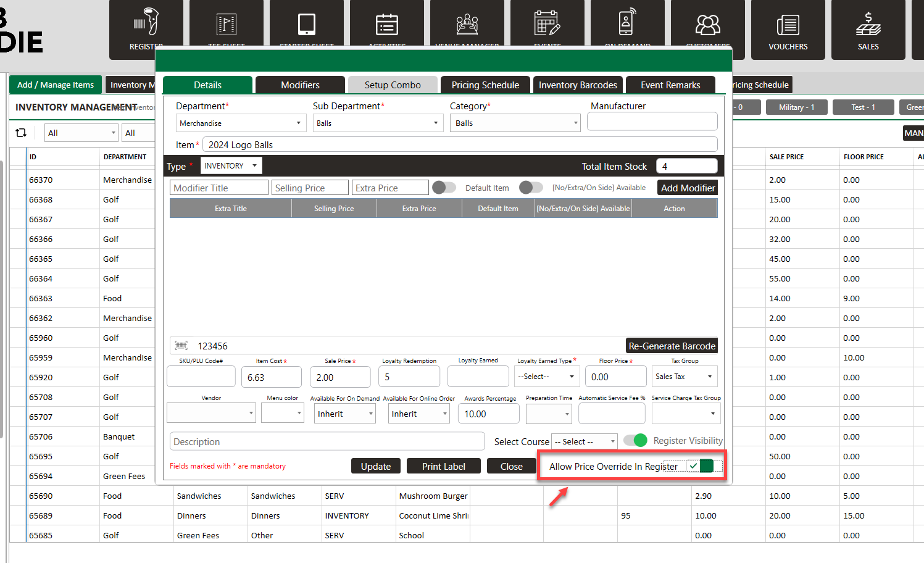924x563 pixels.
Task: Open the Events calendar icon
Action: tap(547, 25)
